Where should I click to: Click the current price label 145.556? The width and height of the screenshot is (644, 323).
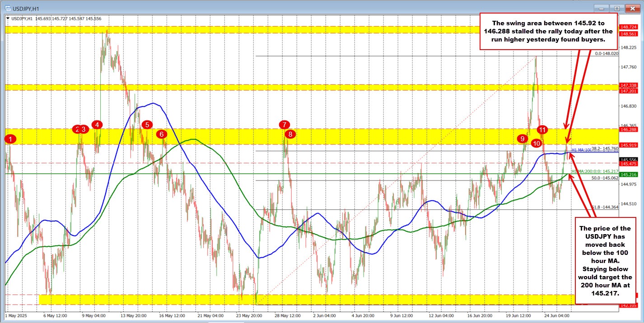[x=628, y=159]
